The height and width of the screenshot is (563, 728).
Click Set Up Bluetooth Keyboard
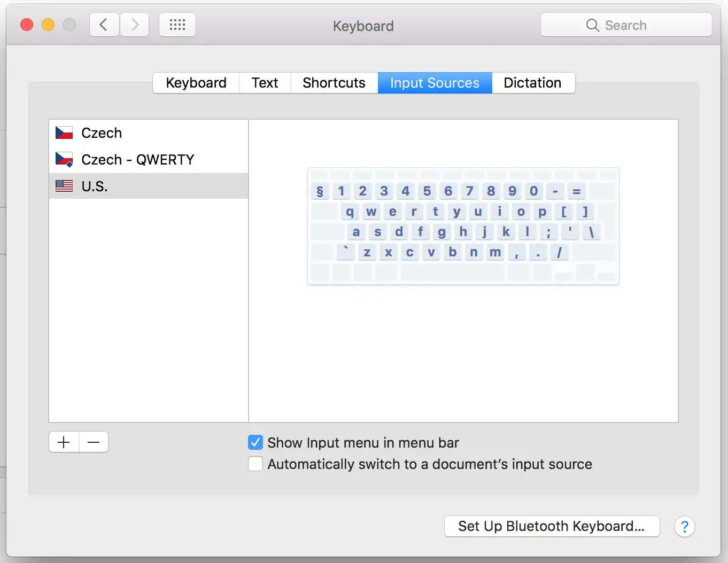552,526
